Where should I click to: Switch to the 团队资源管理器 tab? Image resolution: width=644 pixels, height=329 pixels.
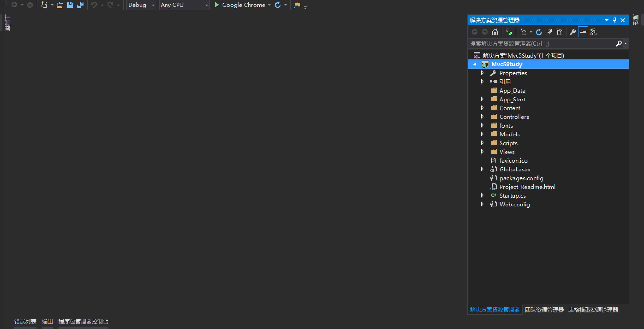pos(544,310)
